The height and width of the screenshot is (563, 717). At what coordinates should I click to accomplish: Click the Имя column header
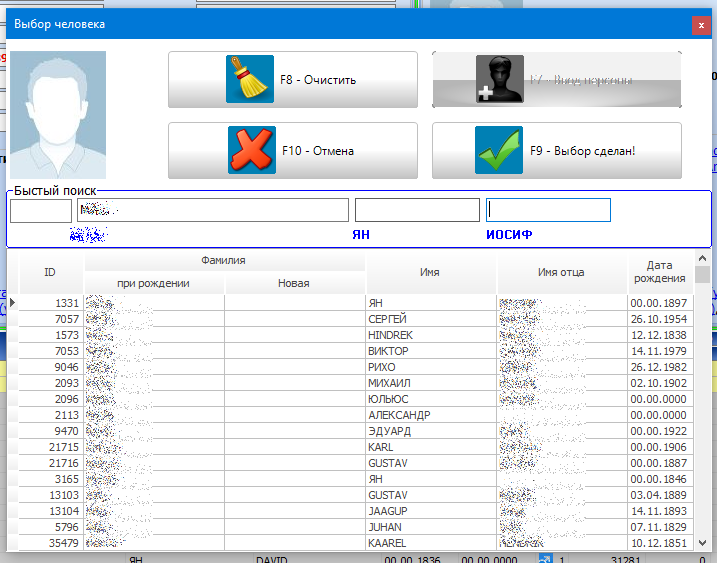click(x=430, y=272)
